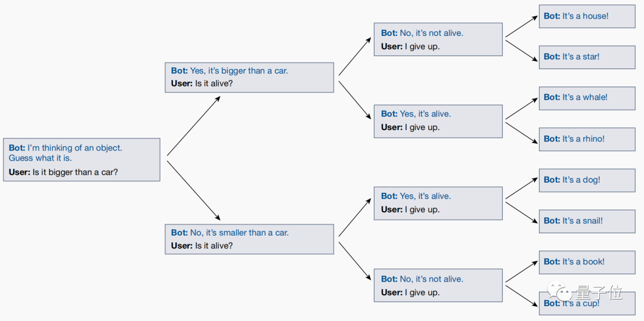Screen dimensions: 644x321
Task: Choose the "It's a star!" leaf box
Action: 587,57
